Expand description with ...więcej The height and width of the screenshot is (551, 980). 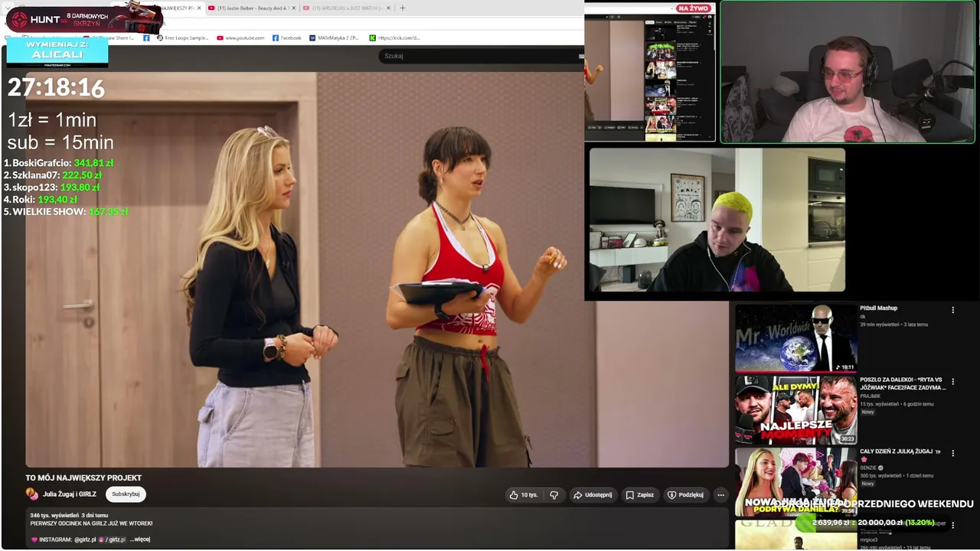[x=140, y=540]
